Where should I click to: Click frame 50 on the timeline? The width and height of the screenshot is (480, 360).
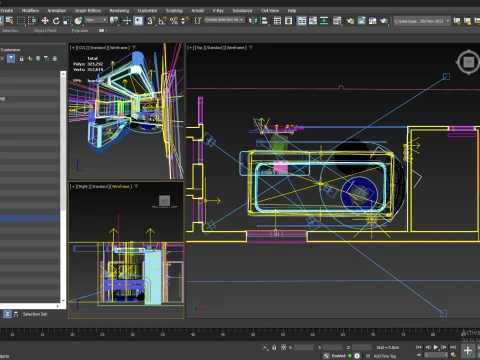point(253,334)
